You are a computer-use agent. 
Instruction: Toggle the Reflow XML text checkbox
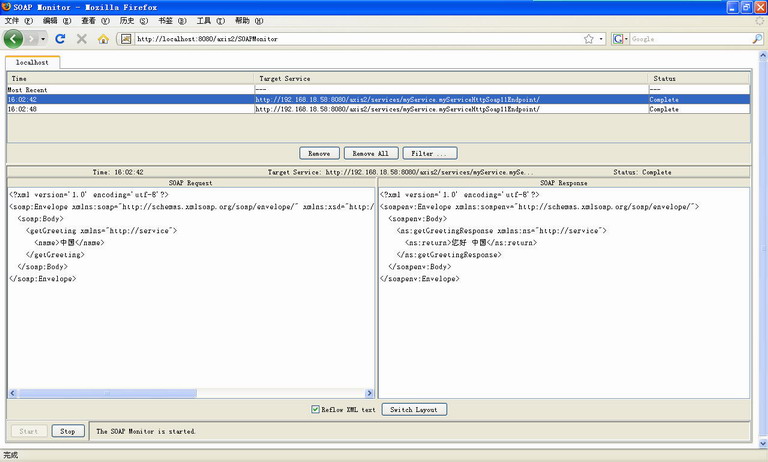click(x=315, y=409)
